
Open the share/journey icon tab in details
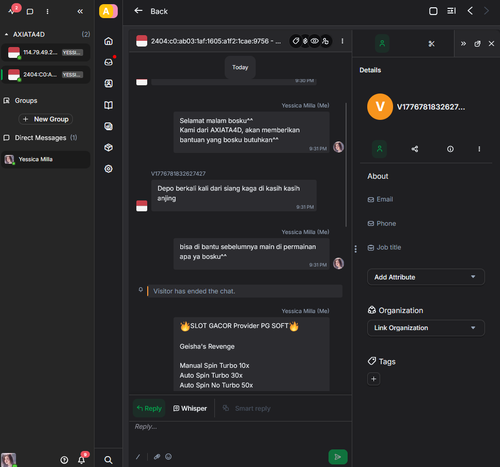(x=415, y=149)
